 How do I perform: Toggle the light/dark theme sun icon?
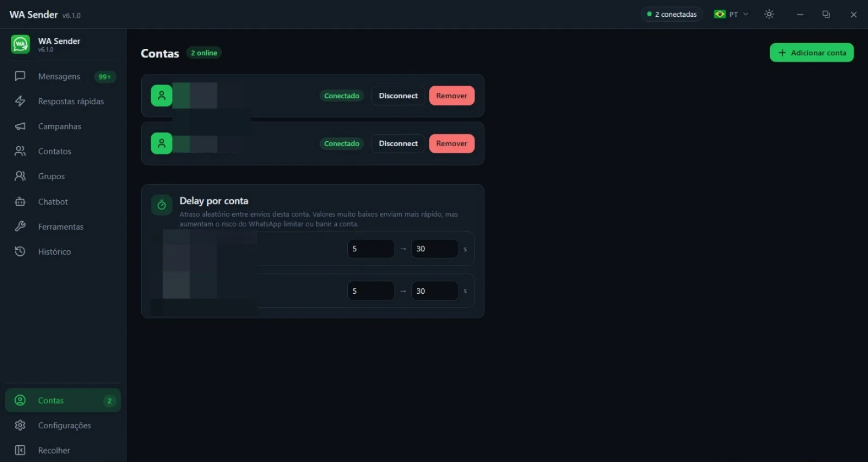[769, 14]
